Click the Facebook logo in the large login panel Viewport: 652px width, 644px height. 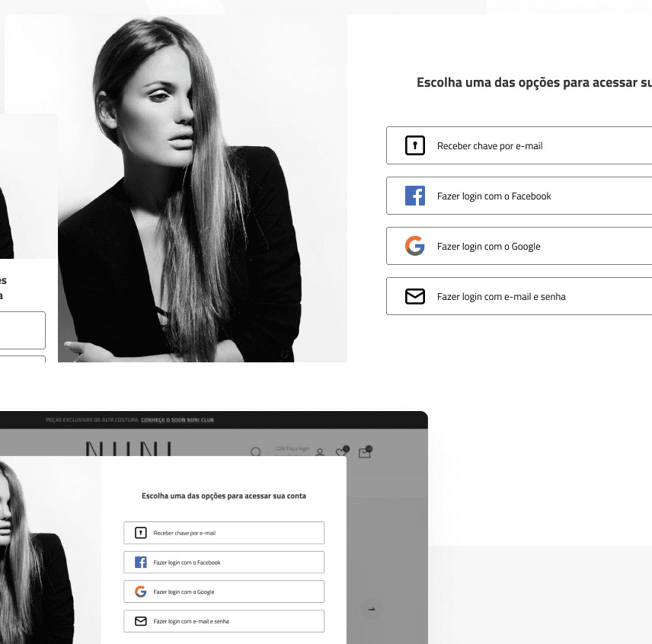point(414,196)
